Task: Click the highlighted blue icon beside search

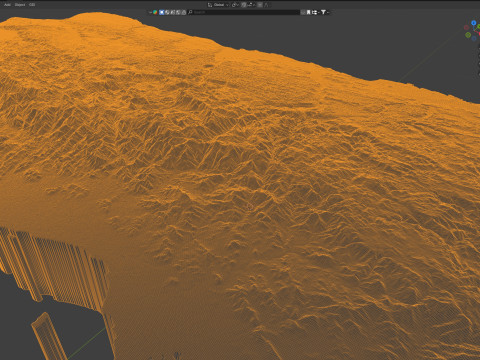Action: 162,12
